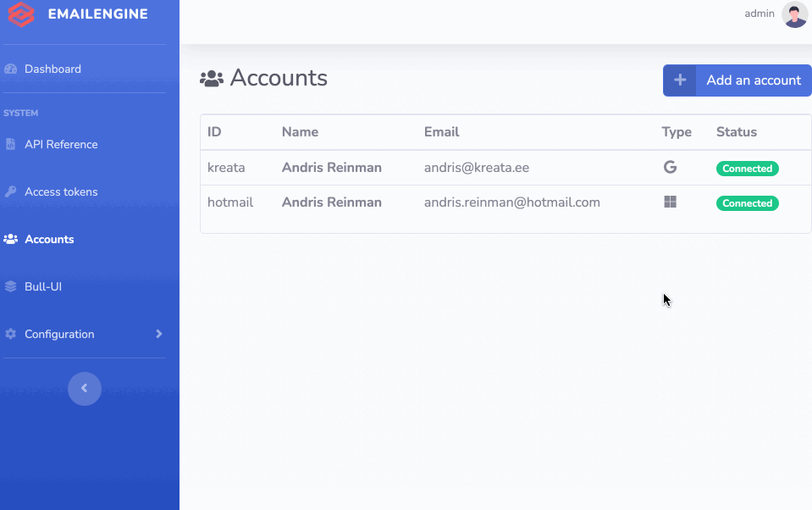
Task: Click the Google type icon for kreata
Action: point(670,167)
